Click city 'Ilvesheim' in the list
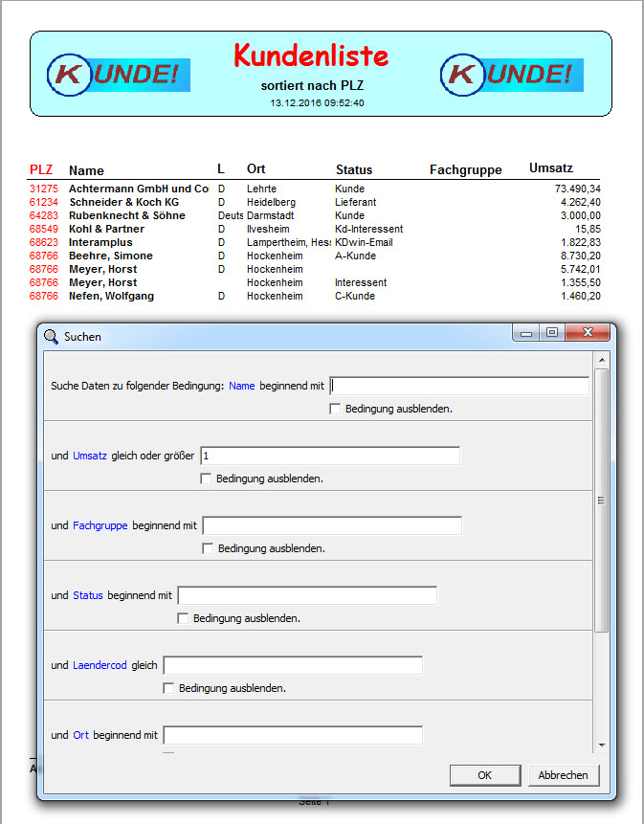644x824 pixels. [x=268, y=229]
